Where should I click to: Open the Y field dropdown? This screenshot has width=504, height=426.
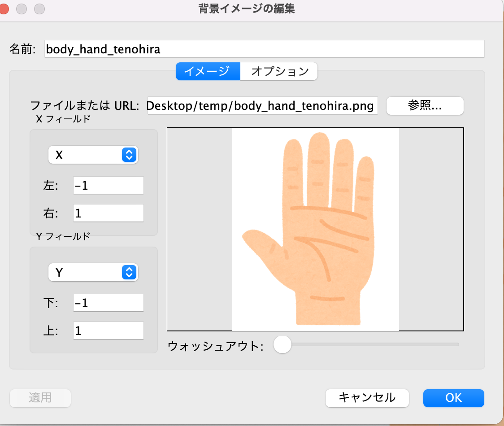pyautogui.click(x=93, y=272)
